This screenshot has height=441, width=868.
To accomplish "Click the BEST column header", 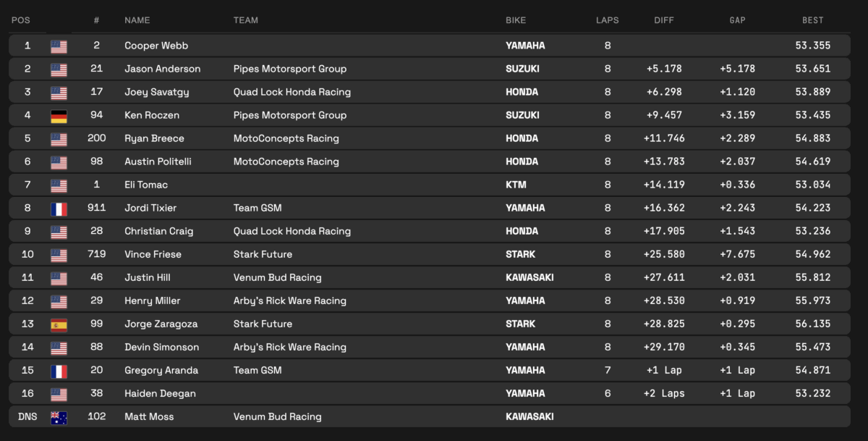I will (x=812, y=20).
